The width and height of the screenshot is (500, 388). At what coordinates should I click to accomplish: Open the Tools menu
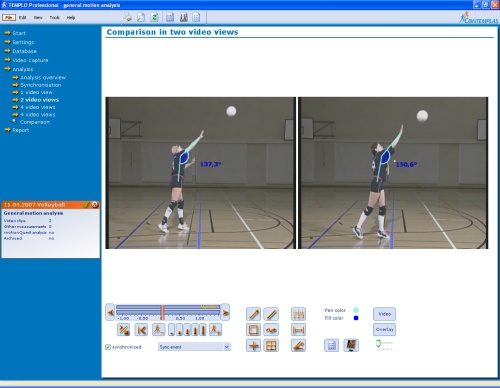pyautogui.click(x=55, y=18)
